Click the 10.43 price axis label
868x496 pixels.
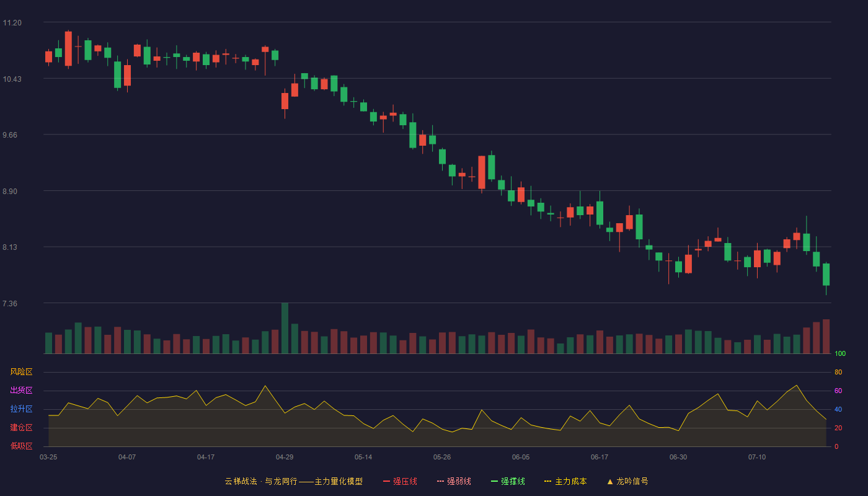point(12,79)
